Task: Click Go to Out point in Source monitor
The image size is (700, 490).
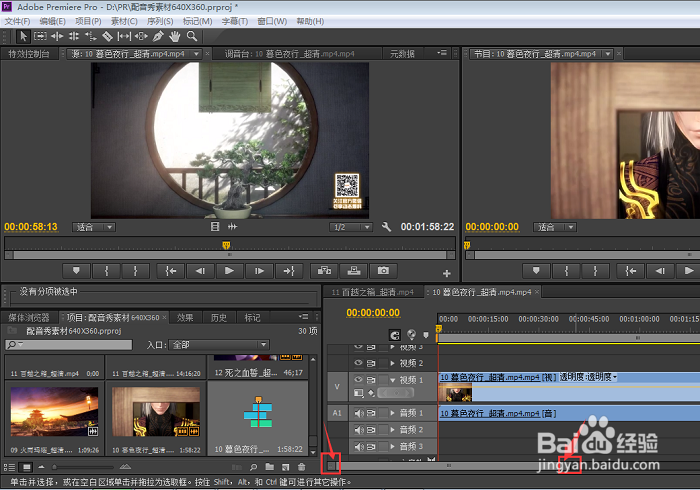Action: point(289,270)
